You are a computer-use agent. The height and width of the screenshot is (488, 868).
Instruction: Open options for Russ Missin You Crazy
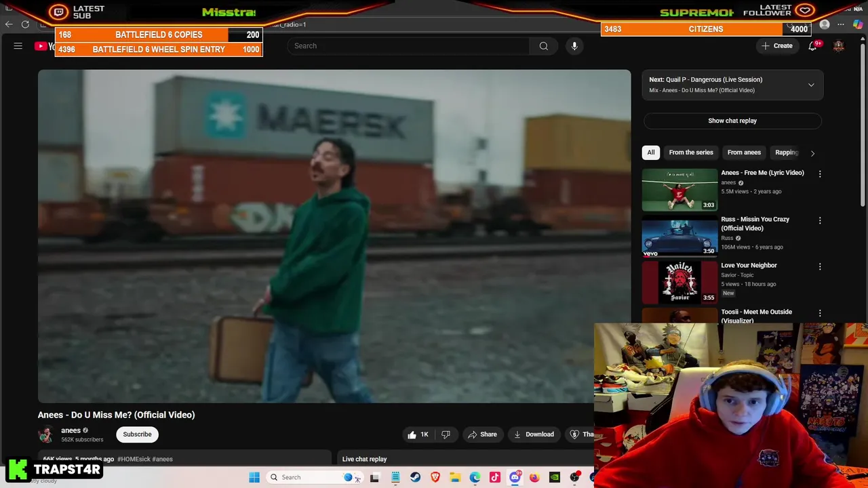(x=820, y=221)
